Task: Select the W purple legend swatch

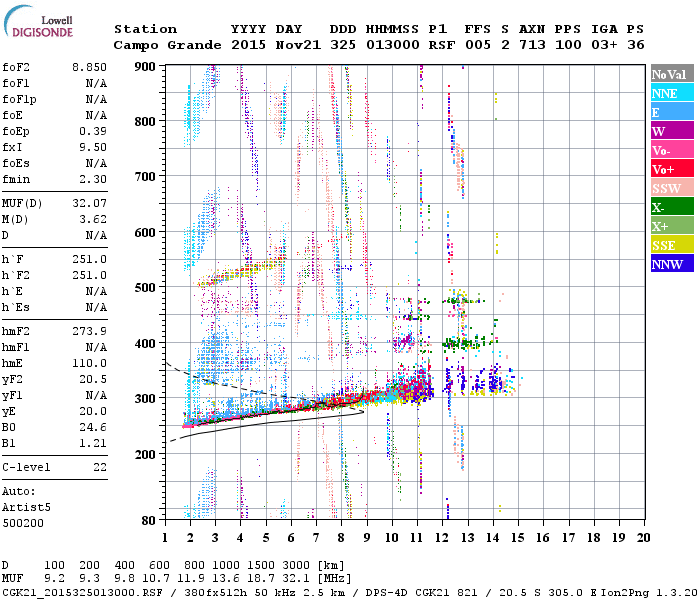Action: tap(672, 131)
